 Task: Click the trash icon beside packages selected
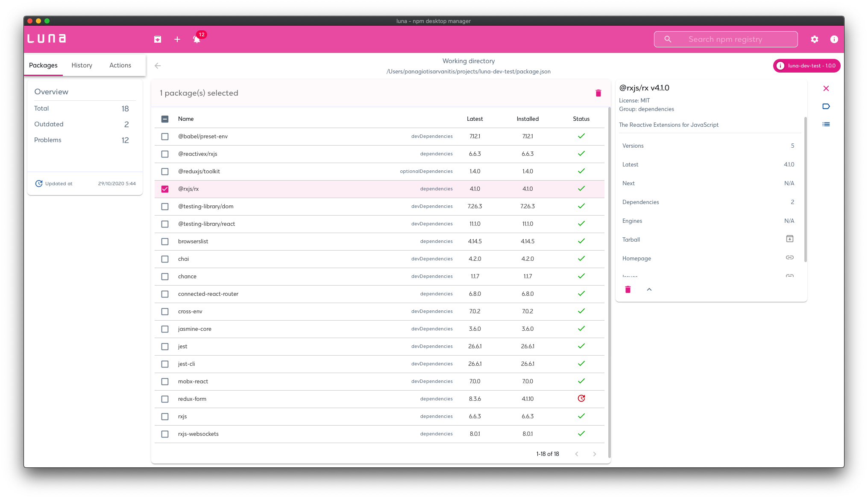pyautogui.click(x=598, y=93)
